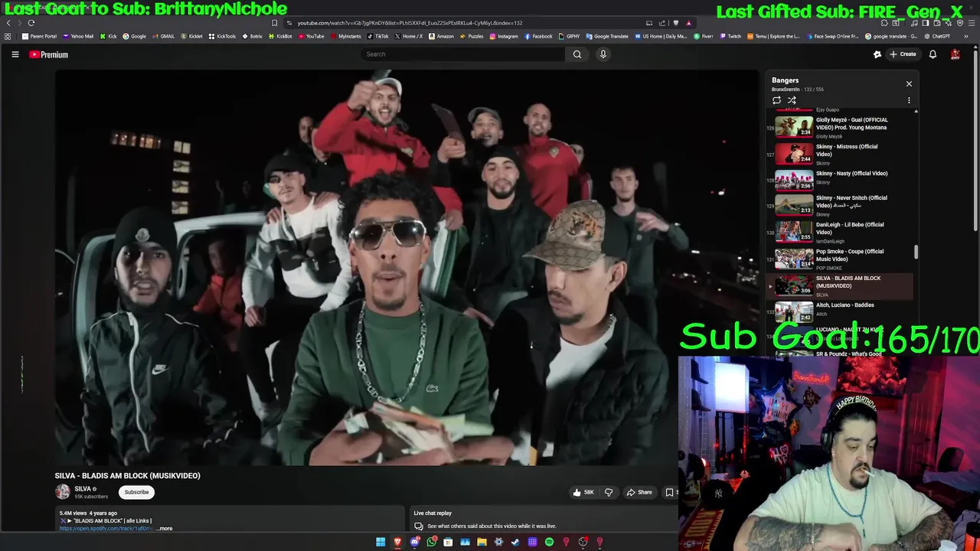The width and height of the screenshot is (980, 551).
Task: Open the GMAIL bookmark
Action: point(163,36)
